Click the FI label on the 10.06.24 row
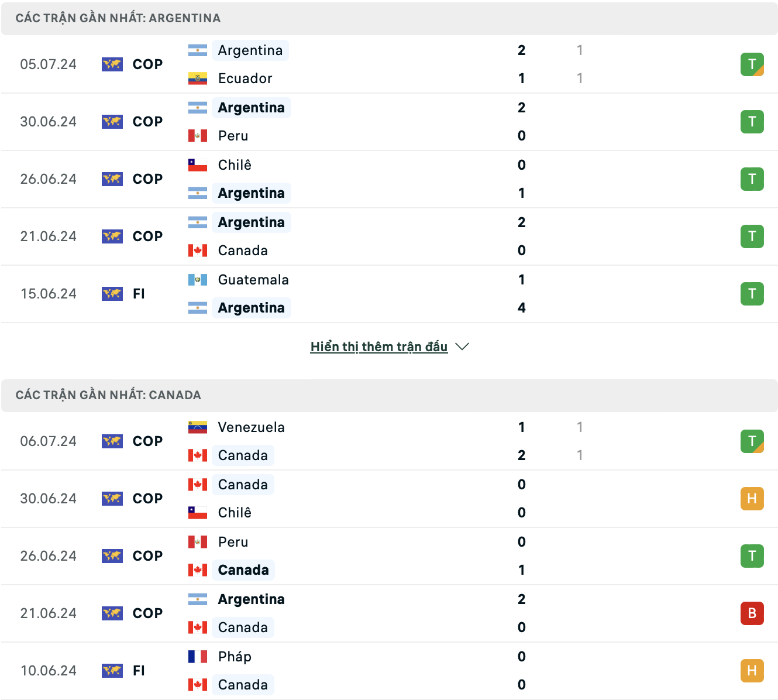The image size is (778, 700). 139,671
